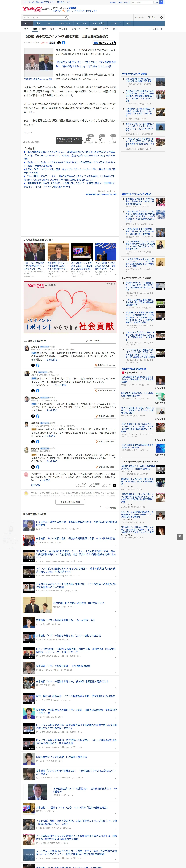Open 購入履歴 link

tap(152, 18)
